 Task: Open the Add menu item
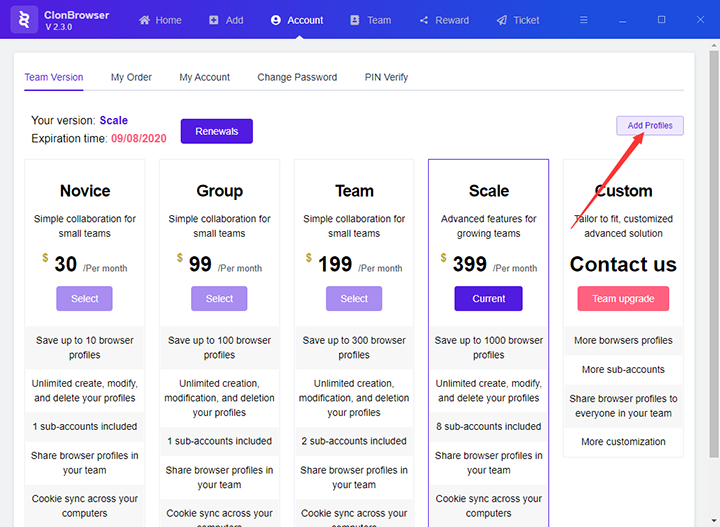click(226, 20)
